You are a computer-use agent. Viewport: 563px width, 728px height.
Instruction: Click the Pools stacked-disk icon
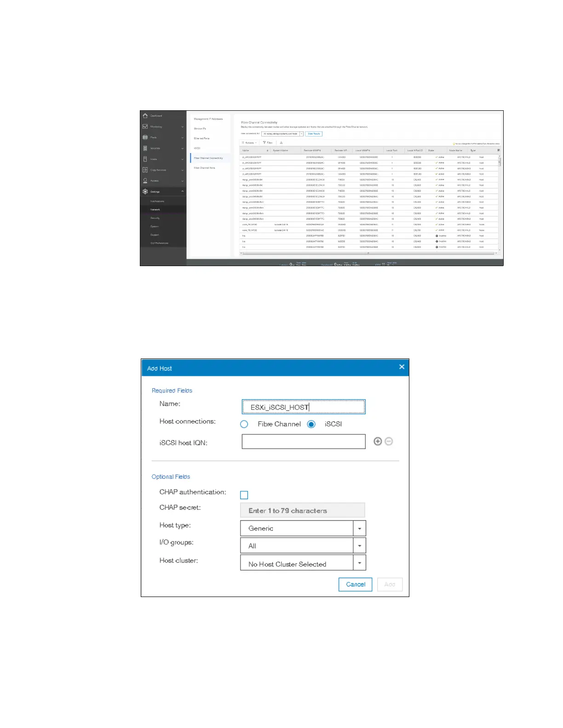145,137
